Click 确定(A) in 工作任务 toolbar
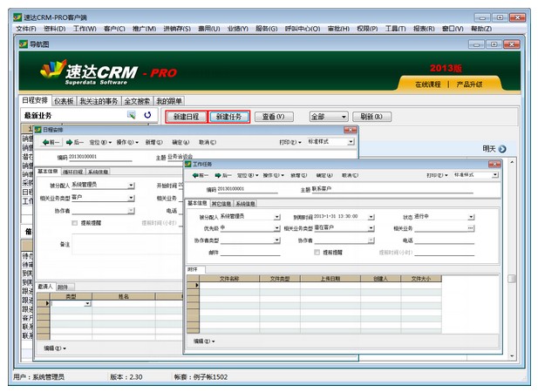 324,175
